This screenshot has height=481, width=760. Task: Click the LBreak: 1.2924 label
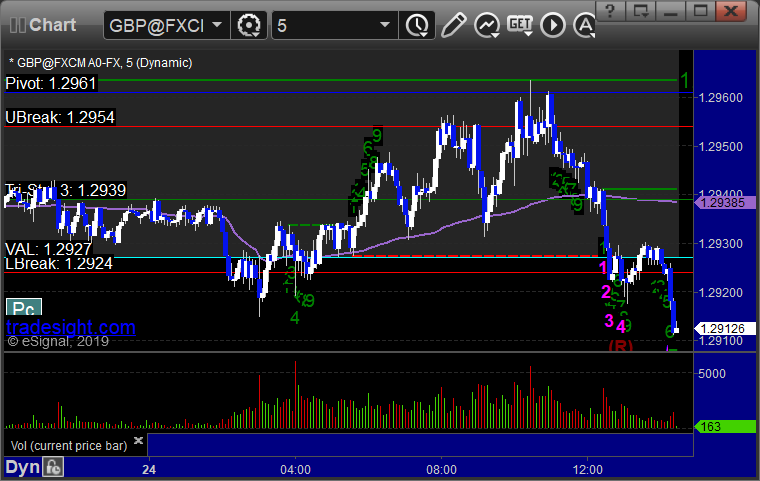(59, 264)
